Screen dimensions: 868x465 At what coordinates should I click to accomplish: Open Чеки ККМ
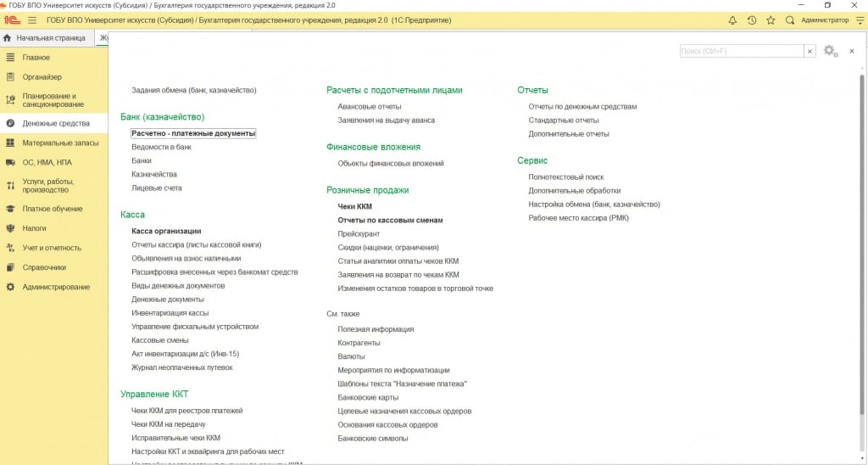coord(355,206)
